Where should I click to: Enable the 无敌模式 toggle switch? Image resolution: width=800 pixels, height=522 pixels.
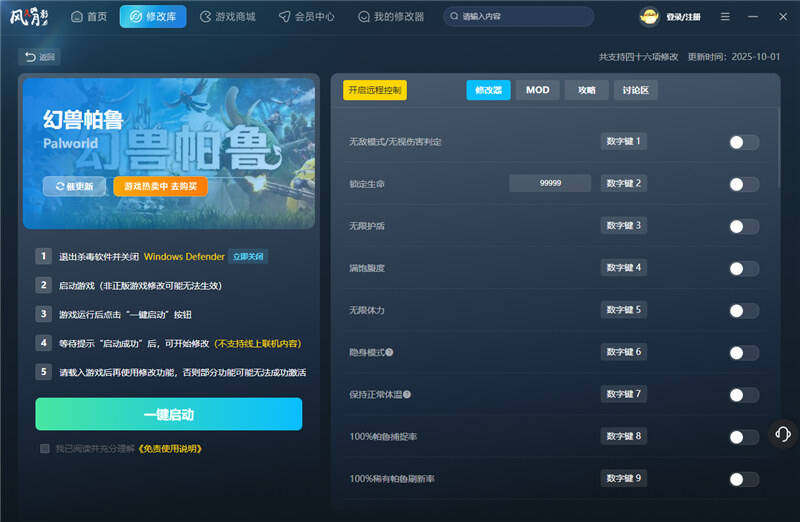743,142
